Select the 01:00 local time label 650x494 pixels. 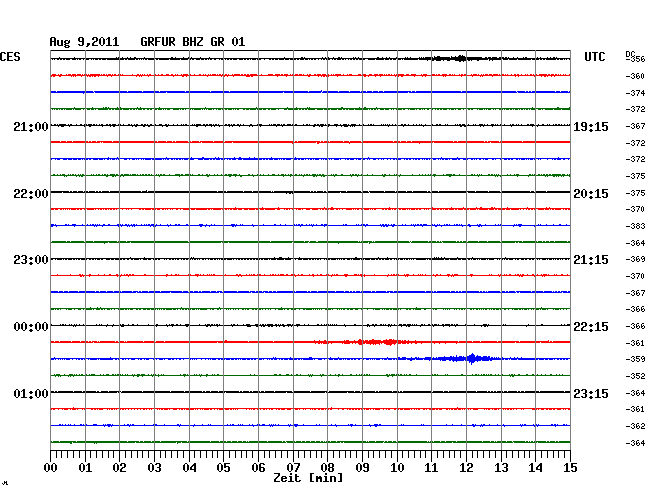pos(31,393)
